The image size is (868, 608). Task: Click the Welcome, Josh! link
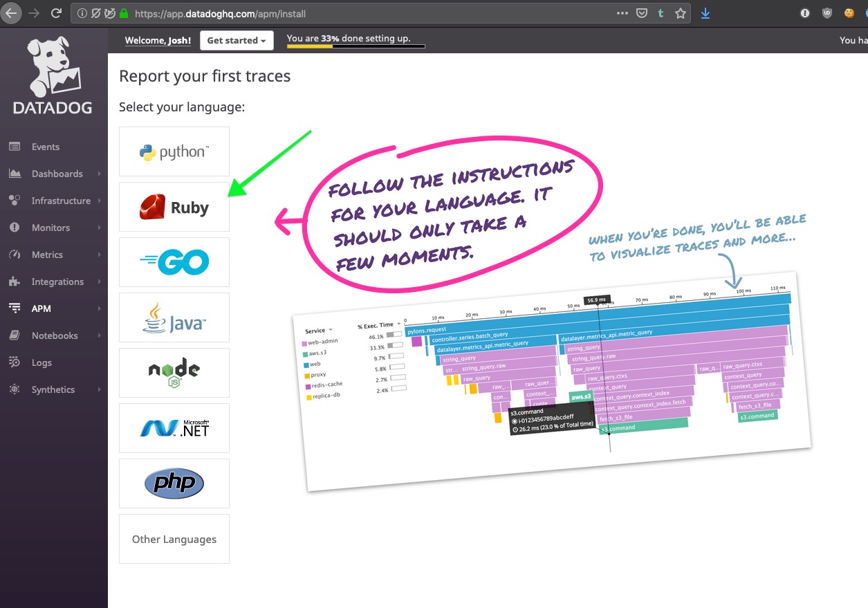pyautogui.click(x=158, y=40)
